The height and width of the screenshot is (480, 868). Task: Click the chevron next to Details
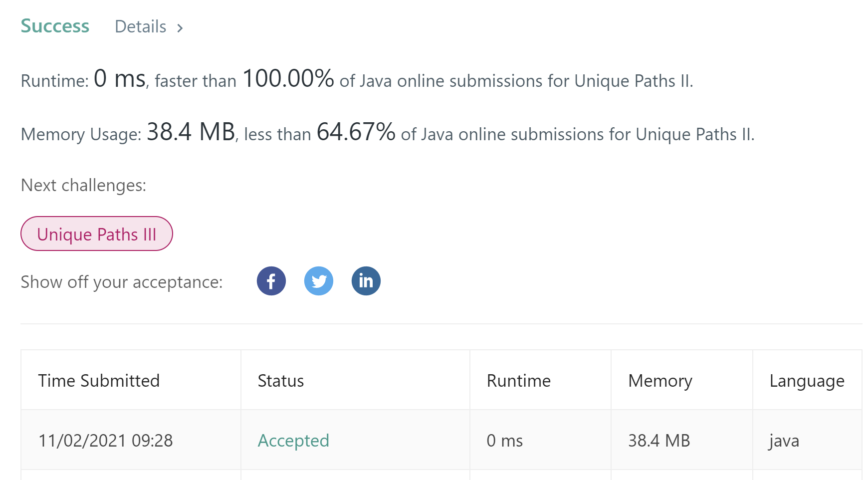point(180,28)
